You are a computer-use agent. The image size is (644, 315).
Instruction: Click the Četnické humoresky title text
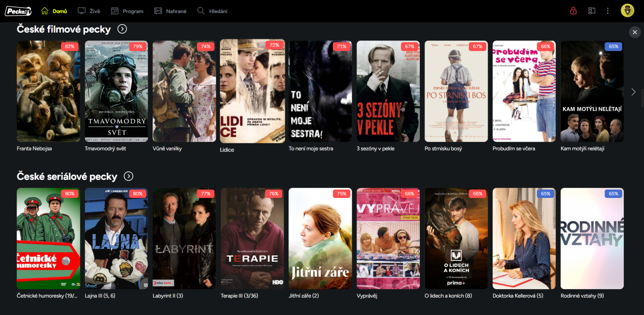[47, 296]
